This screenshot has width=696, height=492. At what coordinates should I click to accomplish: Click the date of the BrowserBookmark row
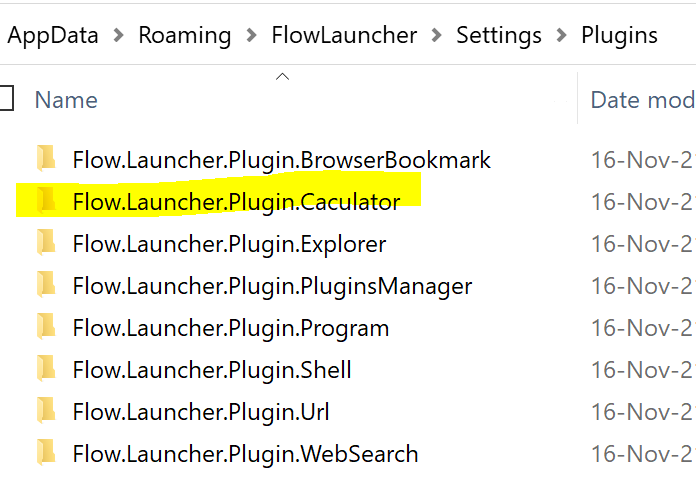[x=643, y=160]
